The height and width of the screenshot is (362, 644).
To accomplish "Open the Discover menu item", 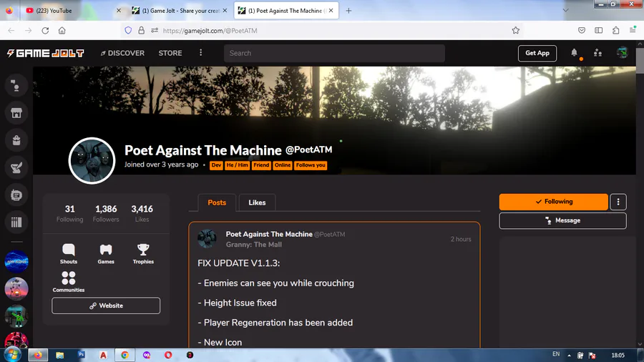I will [x=122, y=53].
